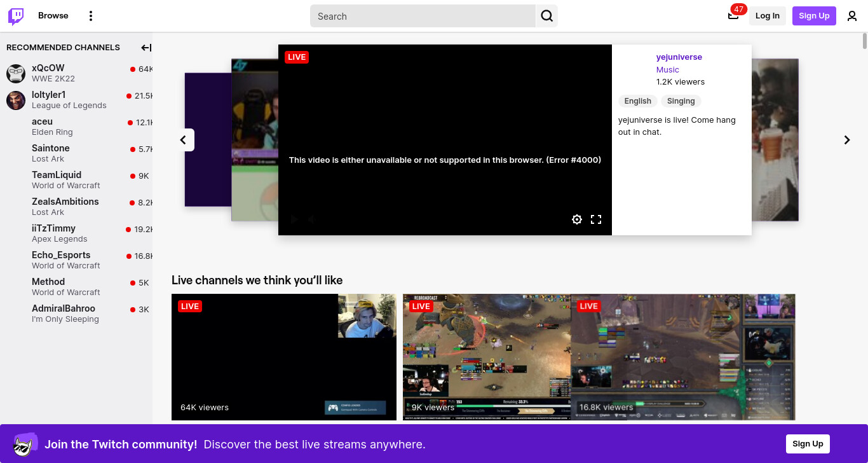Open video player settings gear
Screen dimensions: 868x463
pos(577,219)
